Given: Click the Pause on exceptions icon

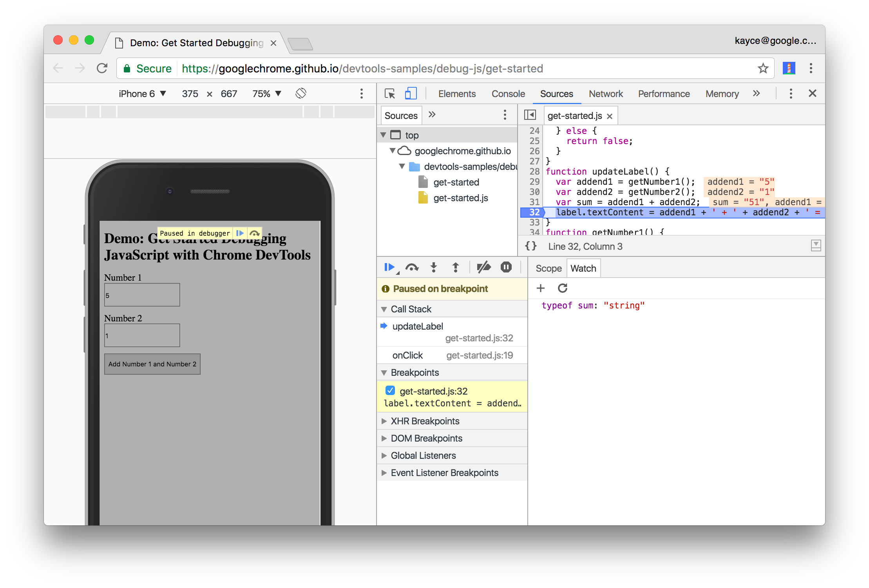Looking at the screenshot, I should pyautogui.click(x=506, y=268).
